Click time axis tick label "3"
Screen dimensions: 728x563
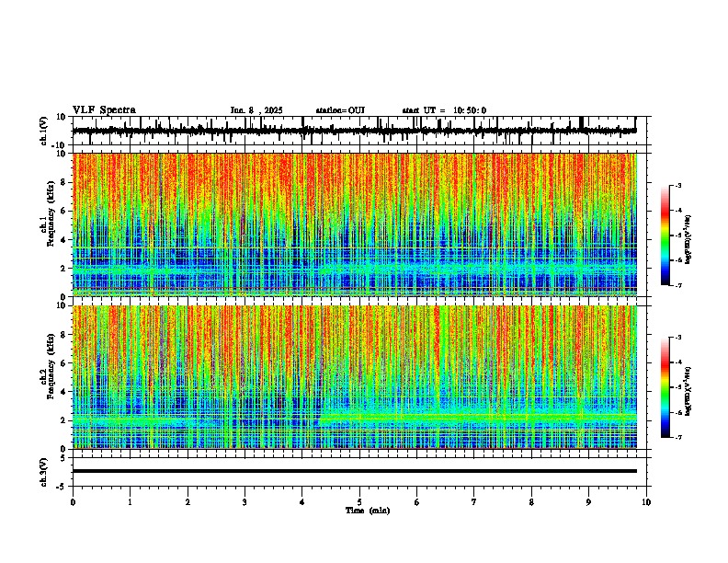coord(245,502)
